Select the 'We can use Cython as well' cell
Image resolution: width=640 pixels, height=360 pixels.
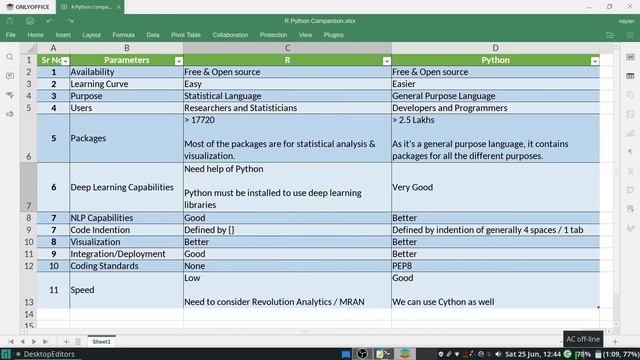pyautogui.click(x=496, y=290)
